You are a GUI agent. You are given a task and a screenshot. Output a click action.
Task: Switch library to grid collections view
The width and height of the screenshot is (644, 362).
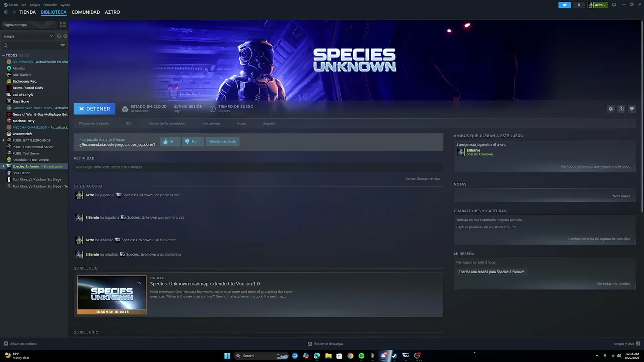(63, 24)
